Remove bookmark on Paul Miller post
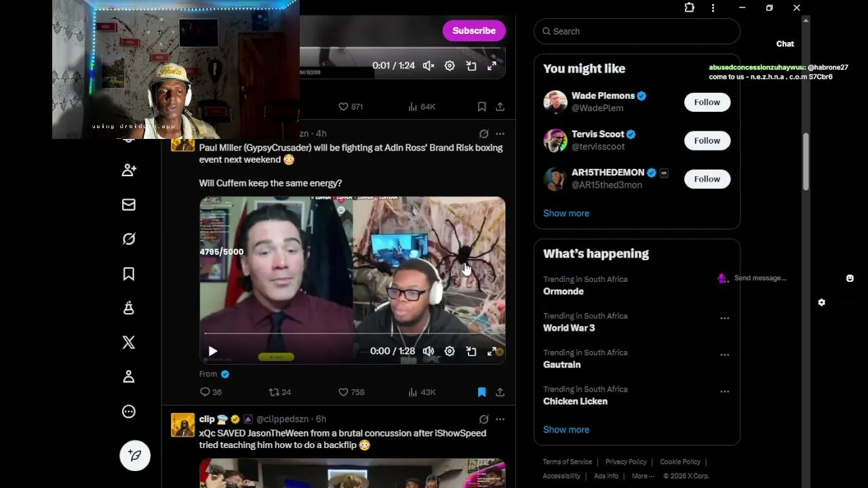868x488 pixels. pyautogui.click(x=481, y=392)
